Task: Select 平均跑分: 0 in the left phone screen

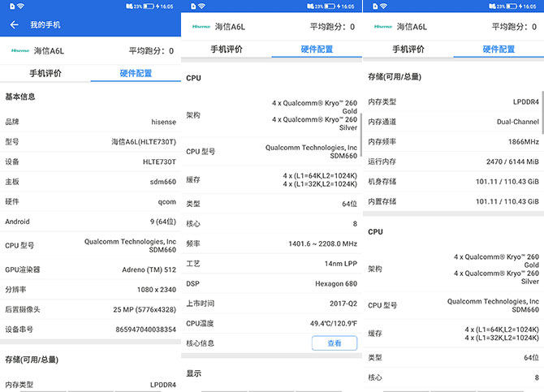Action: (x=151, y=51)
